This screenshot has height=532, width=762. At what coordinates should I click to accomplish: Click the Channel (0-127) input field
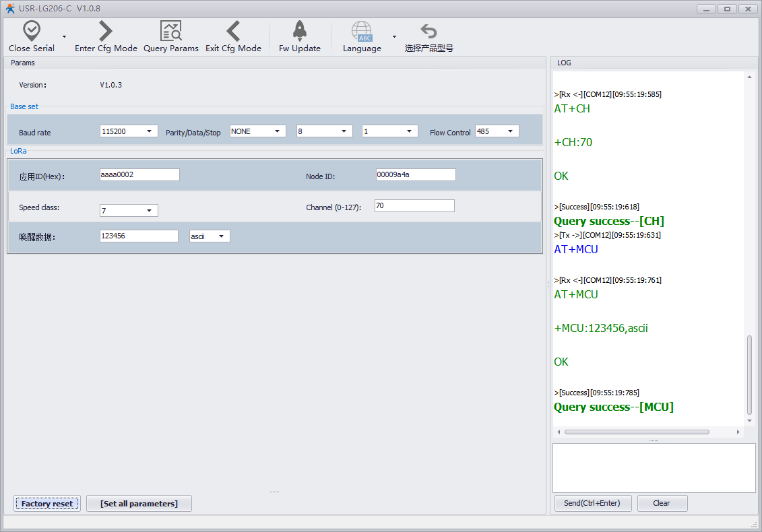pos(414,206)
